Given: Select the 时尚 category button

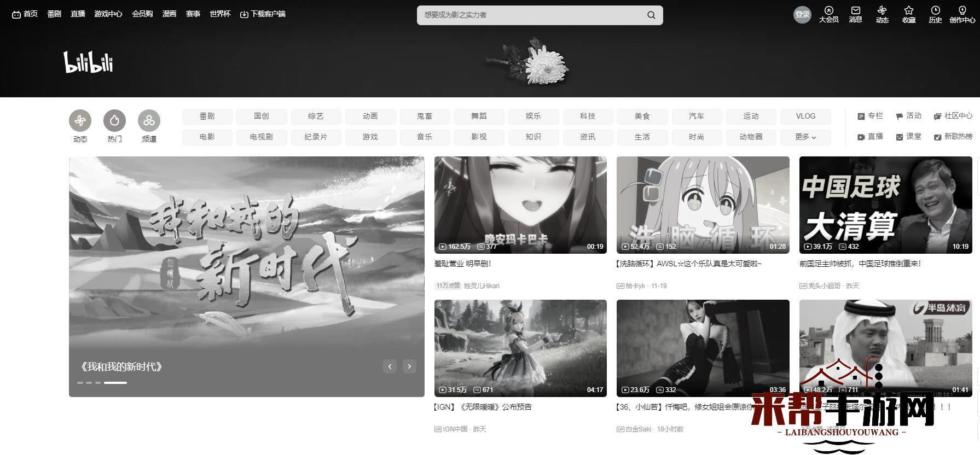Looking at the screenshot, I should (697, 137).
